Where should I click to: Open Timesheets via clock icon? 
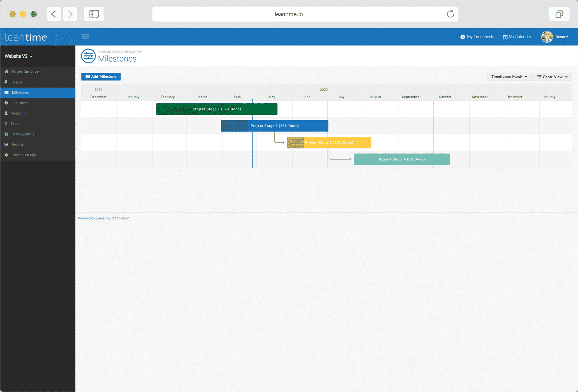click(x=7, y=103)
